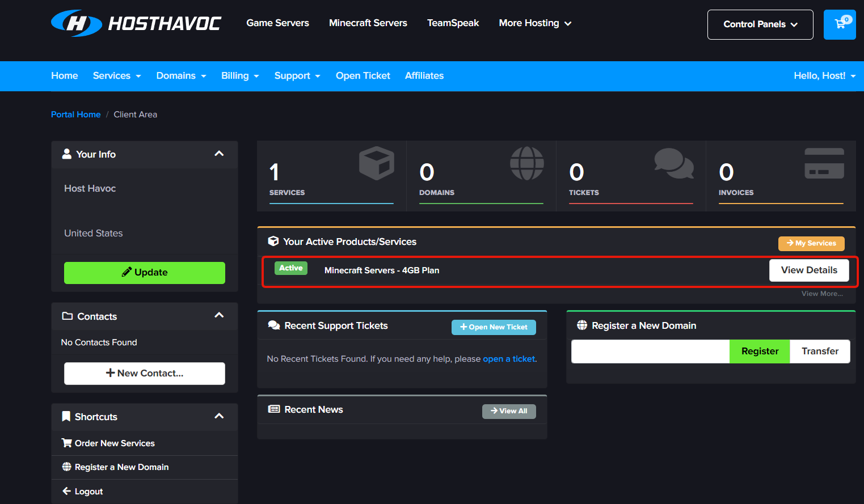The image size is (864, 504).
Task: Click the green Active status badge
Action: coord(291,268)
